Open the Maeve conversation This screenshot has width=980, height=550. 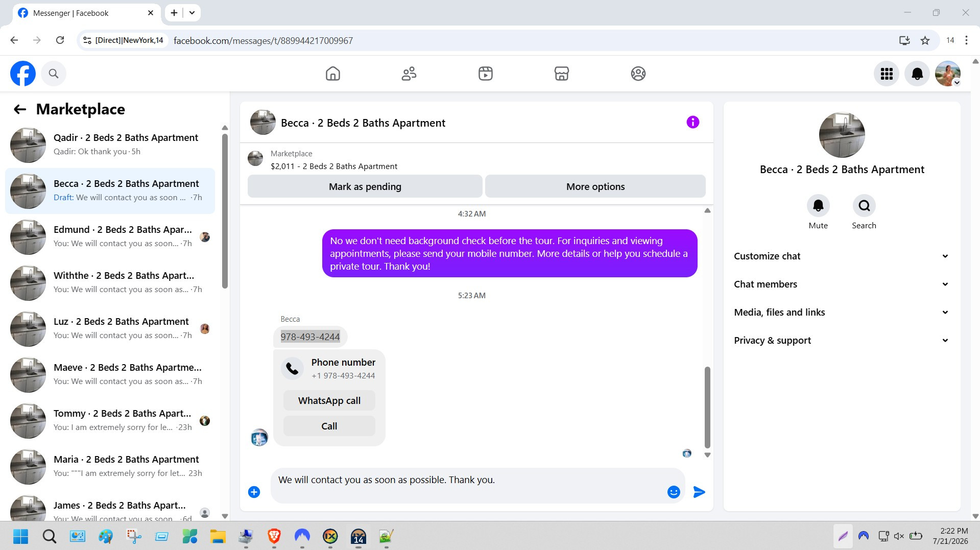[110, 375]
